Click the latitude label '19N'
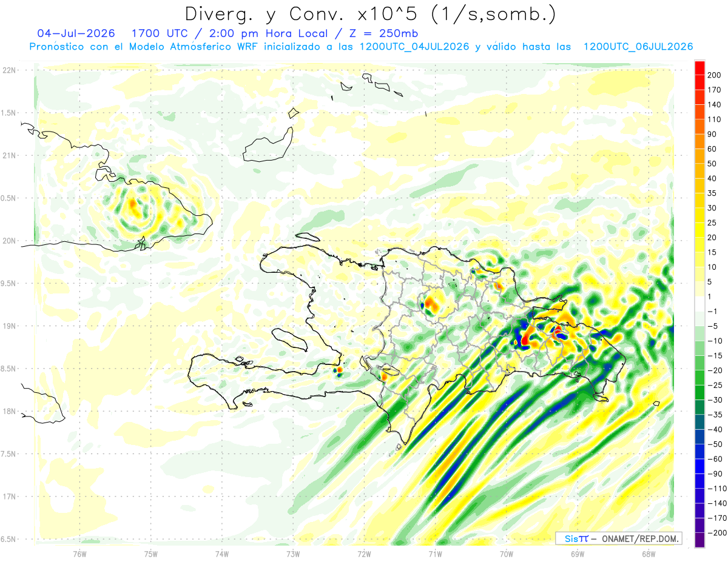The width and height of the screenshot is (728, 562). coord(8,326)
